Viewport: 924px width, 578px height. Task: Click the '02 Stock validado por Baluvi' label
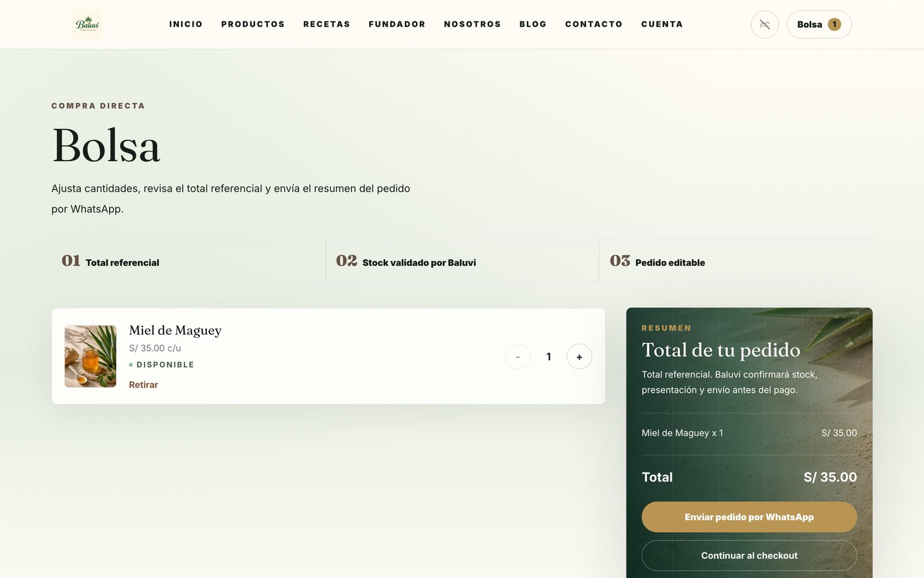(406, 261)
